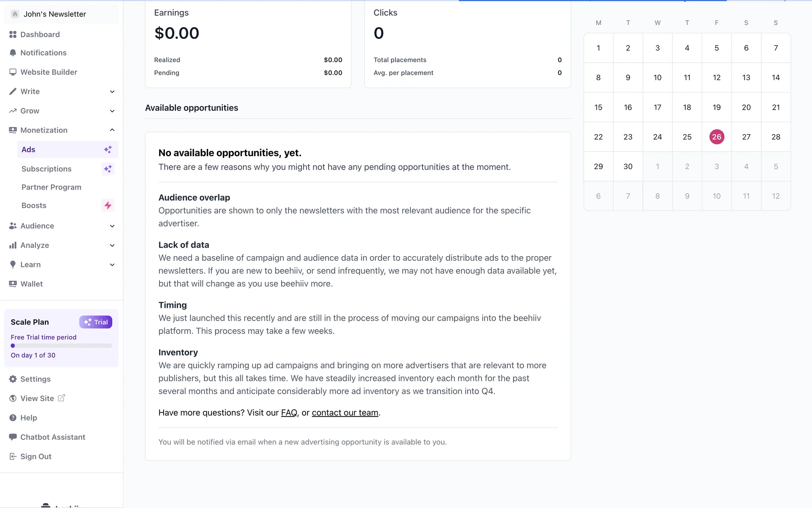Collapse the Monetization section chevron
Image resolution: width=812 pixels, height=508 pixels.
112,130
